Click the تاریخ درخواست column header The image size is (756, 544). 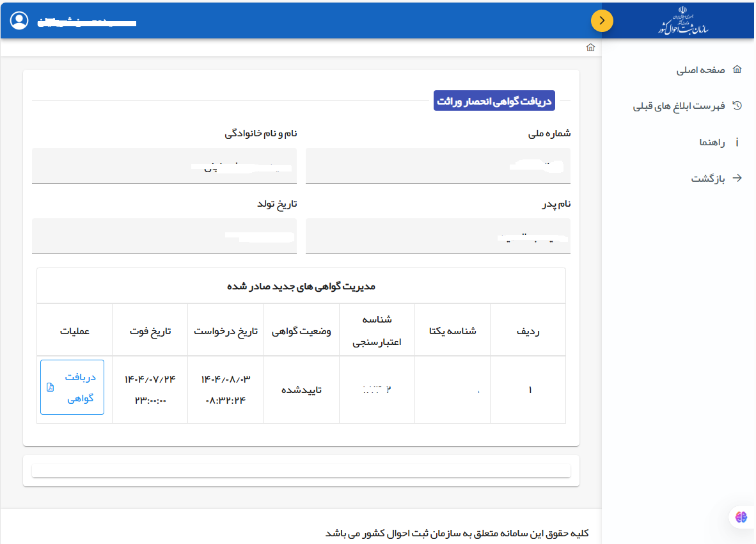pyautogui.click(x=226, y=332)
